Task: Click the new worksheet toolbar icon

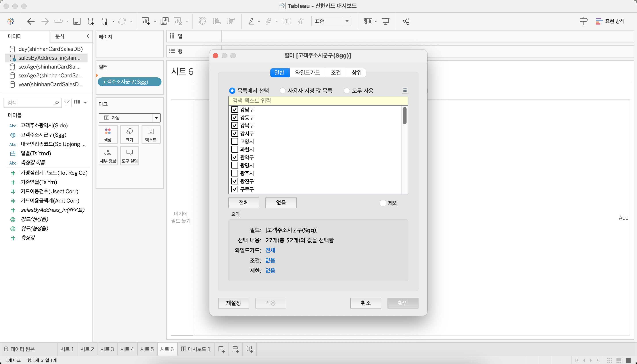Action: click(146, 21)
